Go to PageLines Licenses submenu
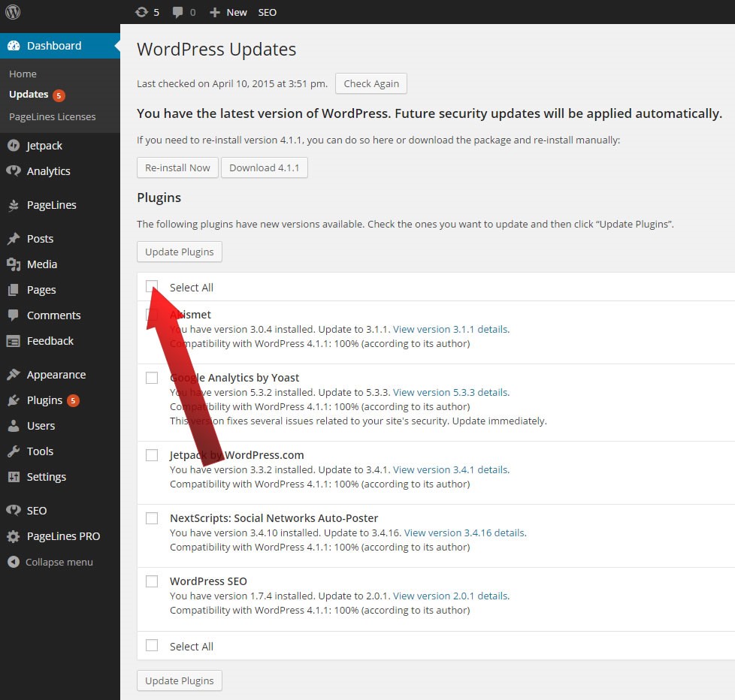735x700 pixels. [x=52, y=116]
